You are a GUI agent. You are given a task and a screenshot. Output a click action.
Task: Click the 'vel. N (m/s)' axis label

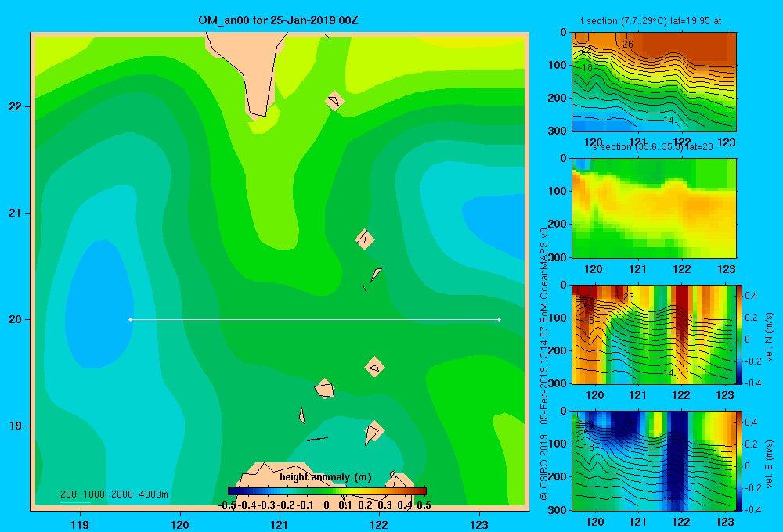click(x=769, y=337)
